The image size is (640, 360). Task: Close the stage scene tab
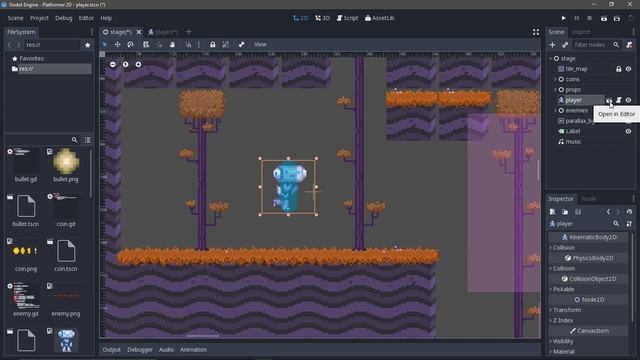click(139, 32)
